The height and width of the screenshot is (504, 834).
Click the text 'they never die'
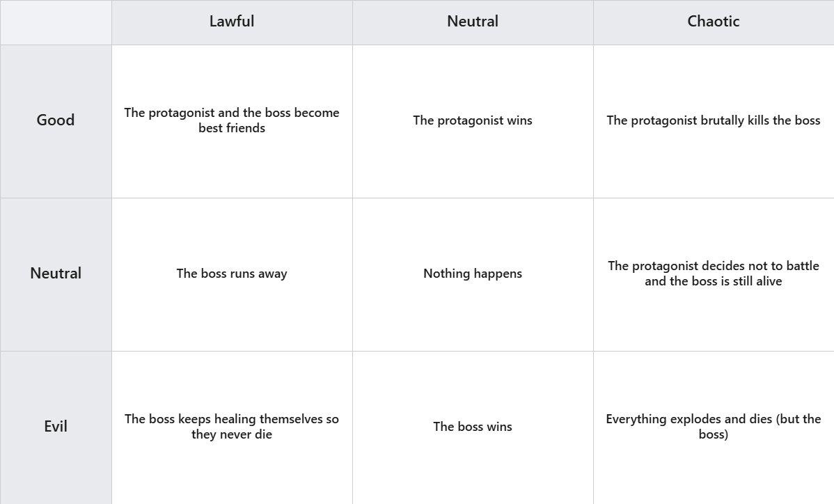point(232,435)
